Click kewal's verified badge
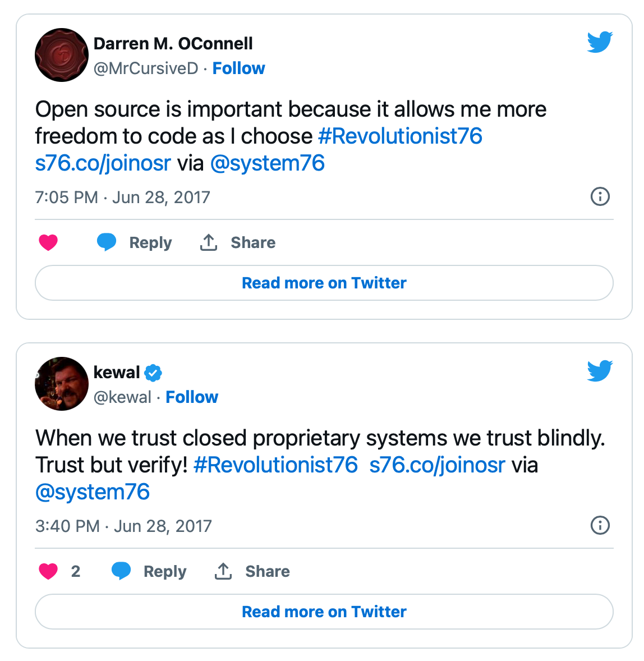 153,373
